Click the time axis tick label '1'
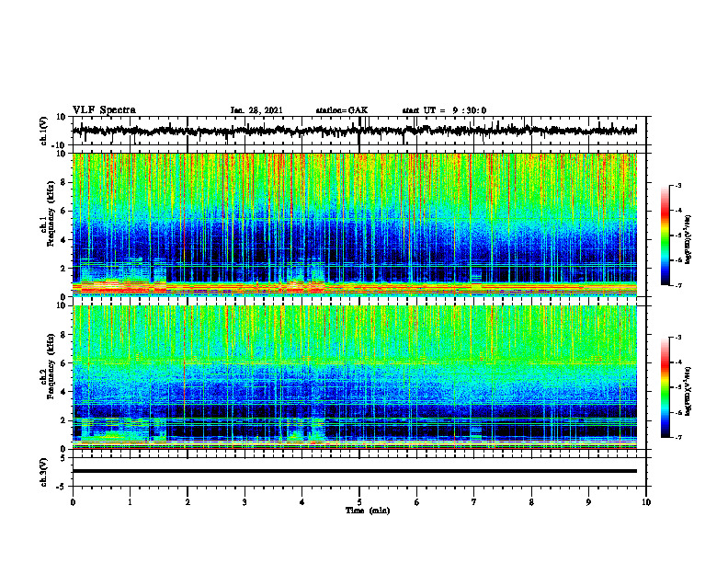This screenshot has width=728, height=563. (x=130, y=502)
